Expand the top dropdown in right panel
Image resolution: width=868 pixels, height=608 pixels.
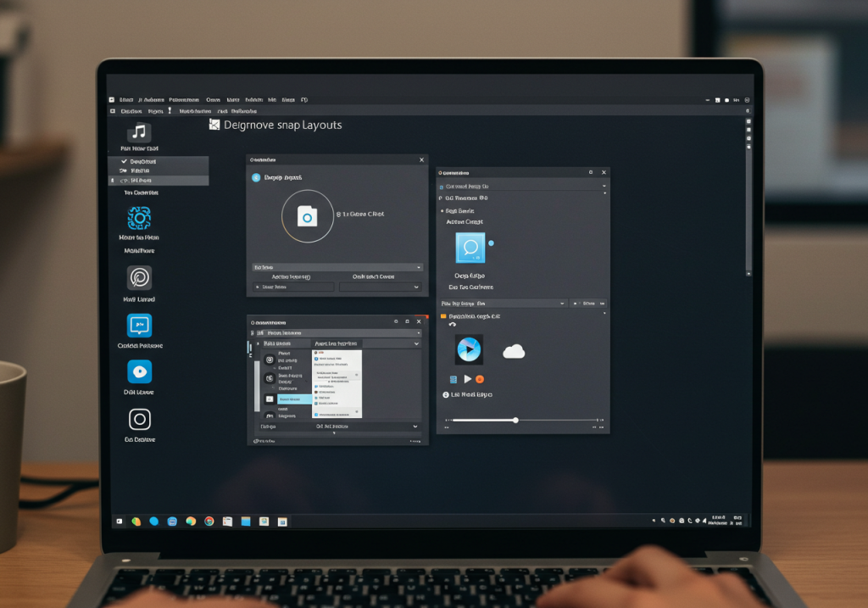tap(522, 186)
